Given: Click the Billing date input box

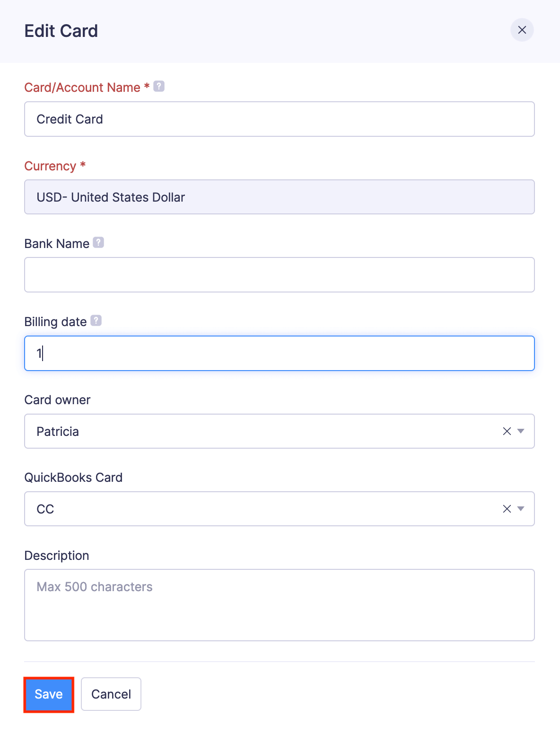Looking at the screenshot, I should (x=279, y=354).
